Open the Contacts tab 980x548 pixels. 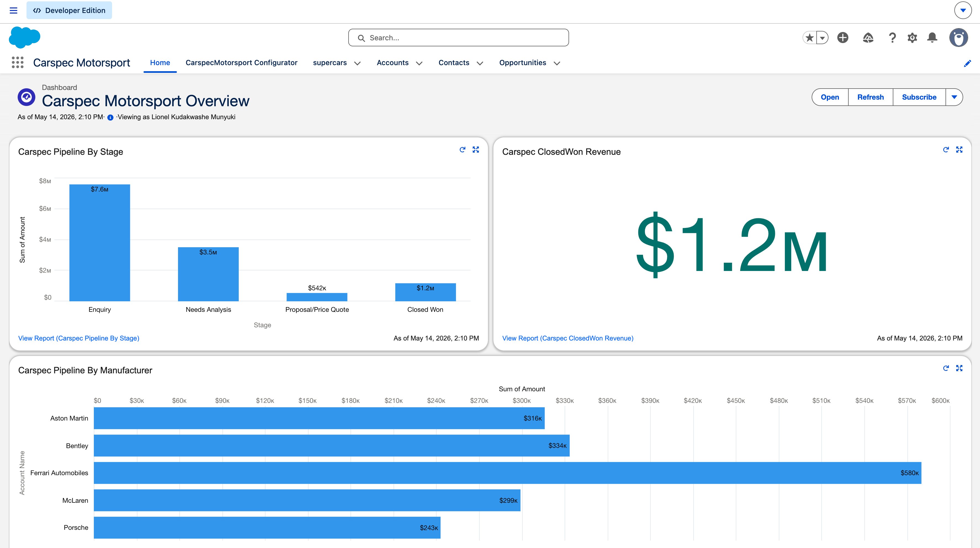(x=454, y=63)
